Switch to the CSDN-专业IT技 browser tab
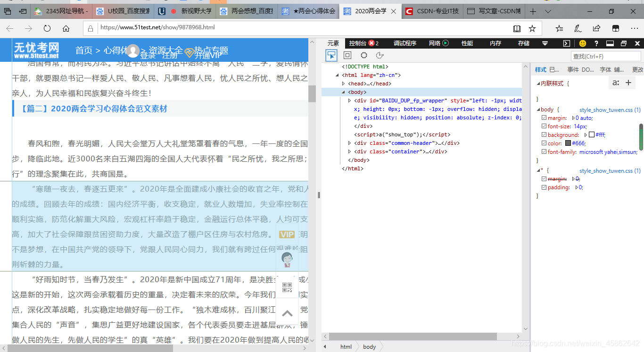This screenshot has height=352, width=644. (x=432, y=11)
